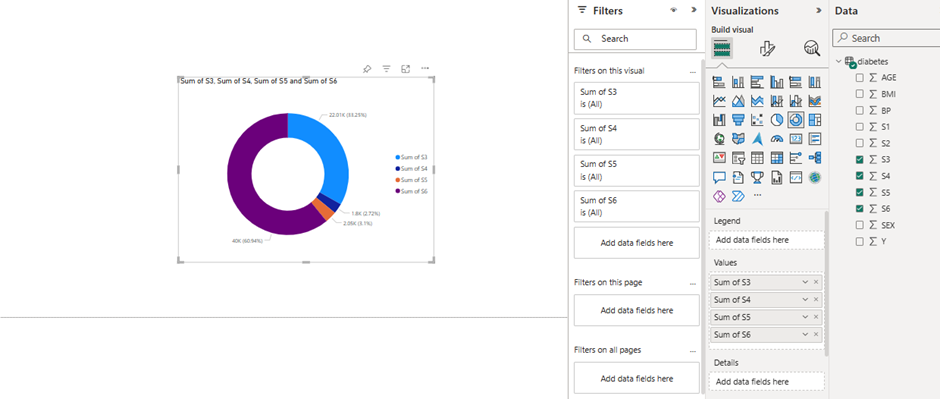This screenshot has width=940, height=399.
Task: Check the SEX field checkbox
Action: click(x=860, y=225)
